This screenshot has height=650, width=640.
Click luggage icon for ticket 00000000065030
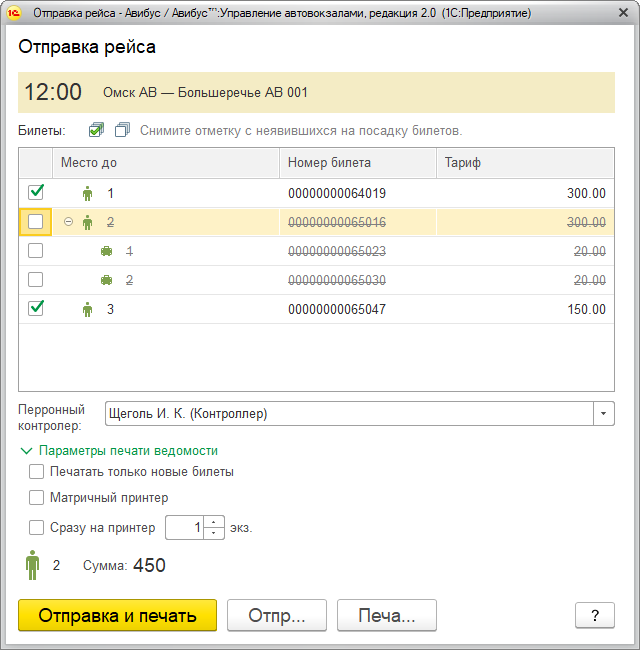pos(107,281)
